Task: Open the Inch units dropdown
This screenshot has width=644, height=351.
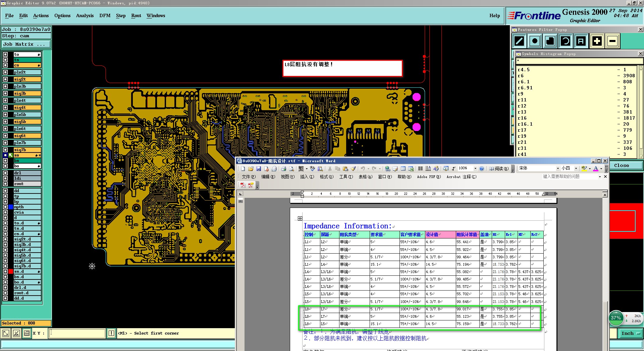Action: [630, 333]
